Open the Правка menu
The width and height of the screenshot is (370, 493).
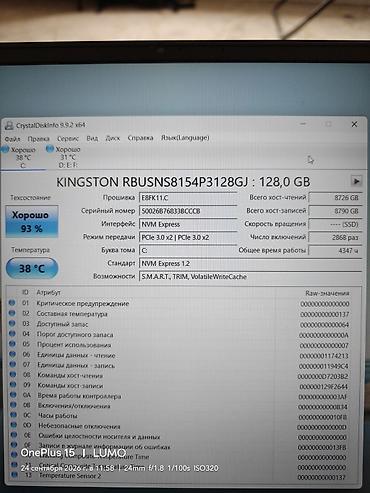click(x=39, y=139)
